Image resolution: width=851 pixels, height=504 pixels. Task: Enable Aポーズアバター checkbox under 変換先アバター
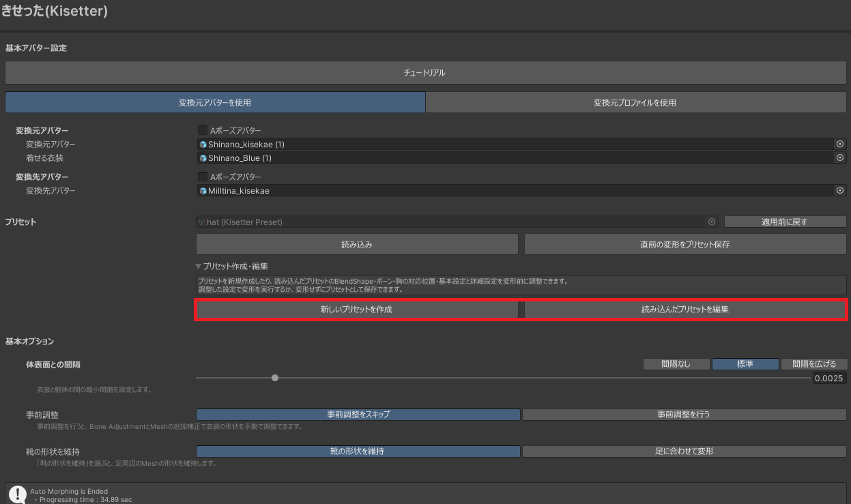point(203,177)
